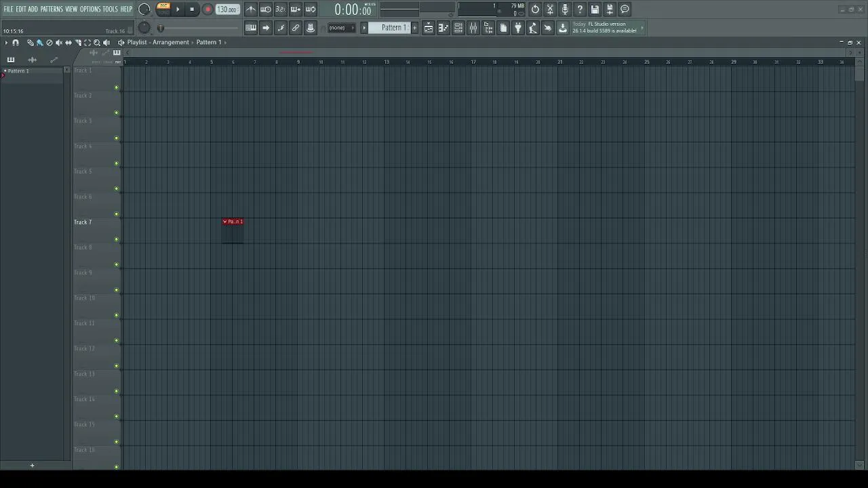Arm the record button

(208, 9)
